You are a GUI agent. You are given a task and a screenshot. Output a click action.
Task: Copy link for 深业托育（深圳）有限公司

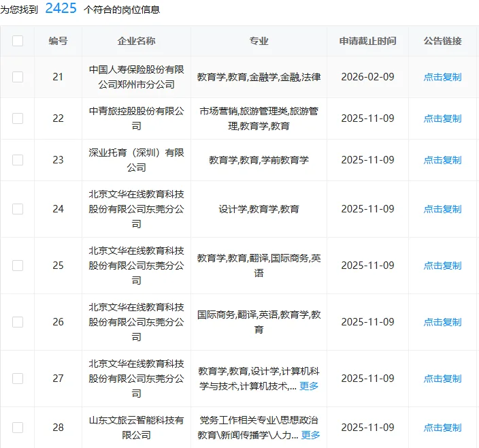point(442,160)
